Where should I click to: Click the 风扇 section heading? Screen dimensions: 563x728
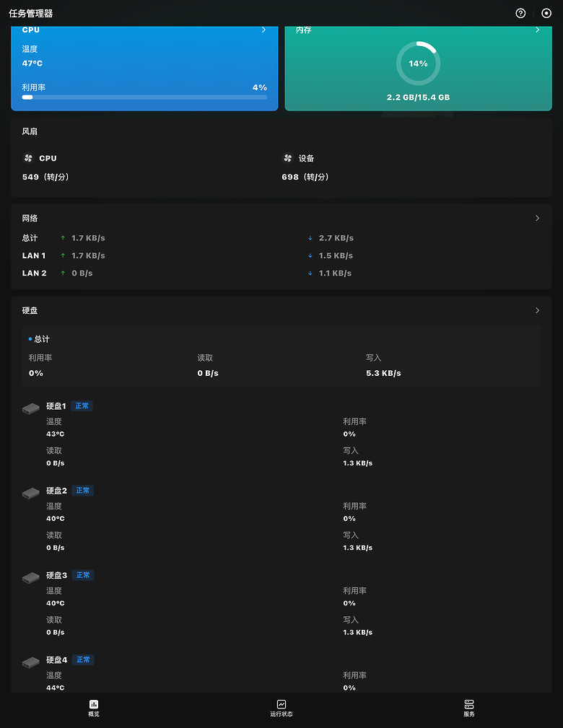[x=30, y=131]
